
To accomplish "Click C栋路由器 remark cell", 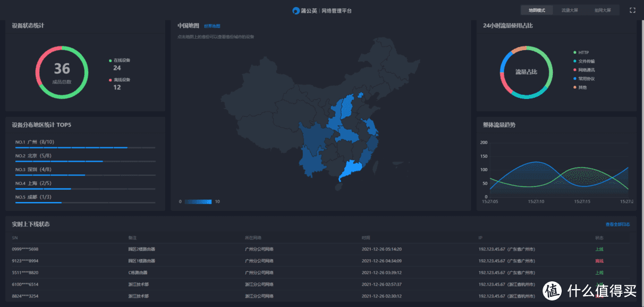I will 139,272.
